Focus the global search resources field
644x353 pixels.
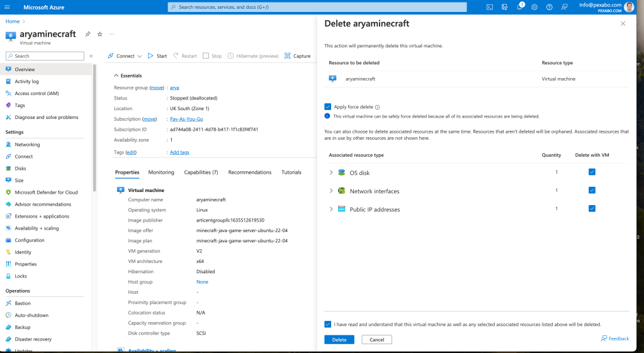click(317, 7)
